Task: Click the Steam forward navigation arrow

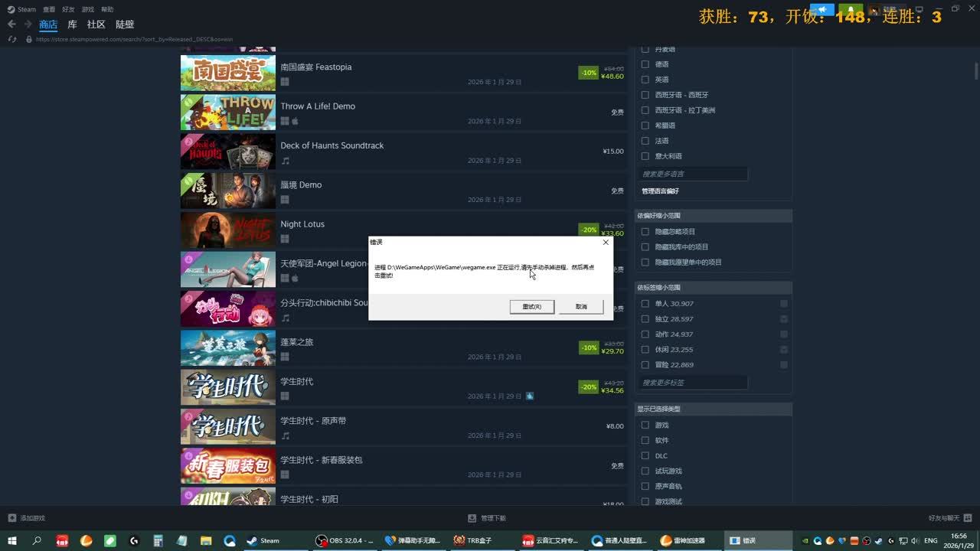Action: [27, 24]
